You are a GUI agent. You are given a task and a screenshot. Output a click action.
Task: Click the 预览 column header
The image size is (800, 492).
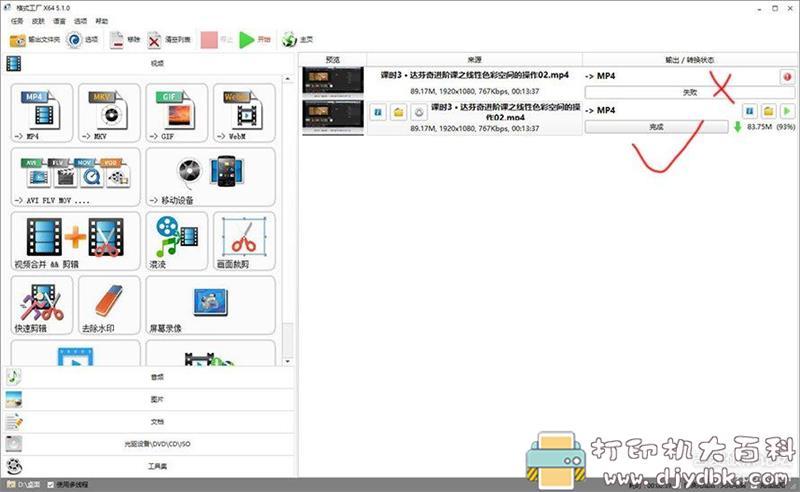333,60
